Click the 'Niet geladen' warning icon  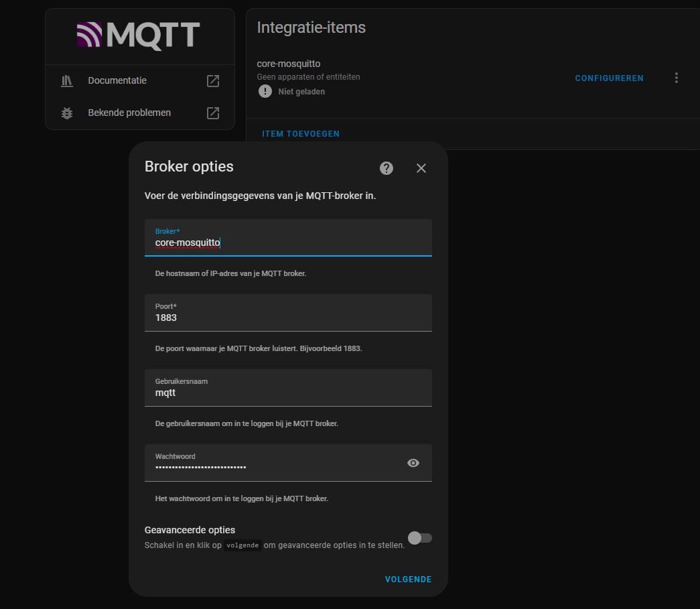(265, 91)
